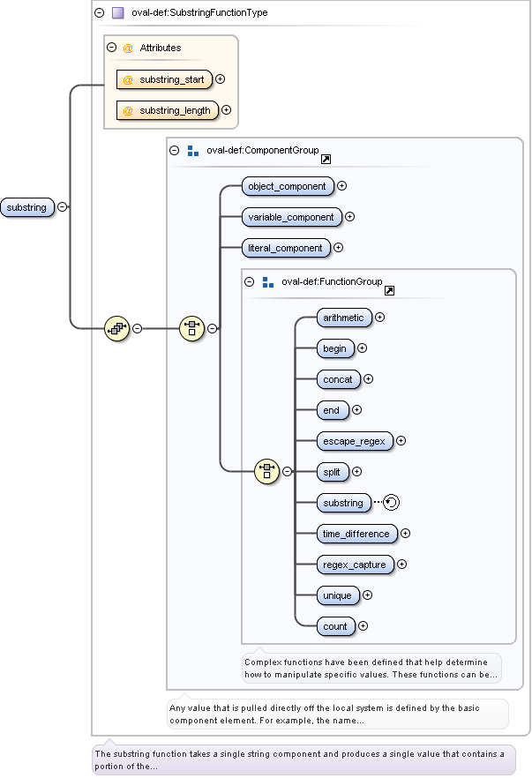Collapse the oval-def:FunctionGroup box
The image size is (532, 778).
coord(249,282)
